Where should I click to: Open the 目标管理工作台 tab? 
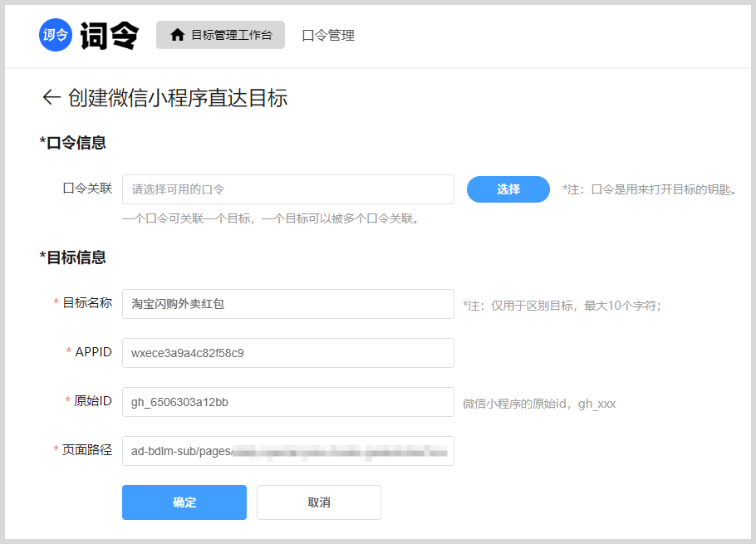[220, 35]
